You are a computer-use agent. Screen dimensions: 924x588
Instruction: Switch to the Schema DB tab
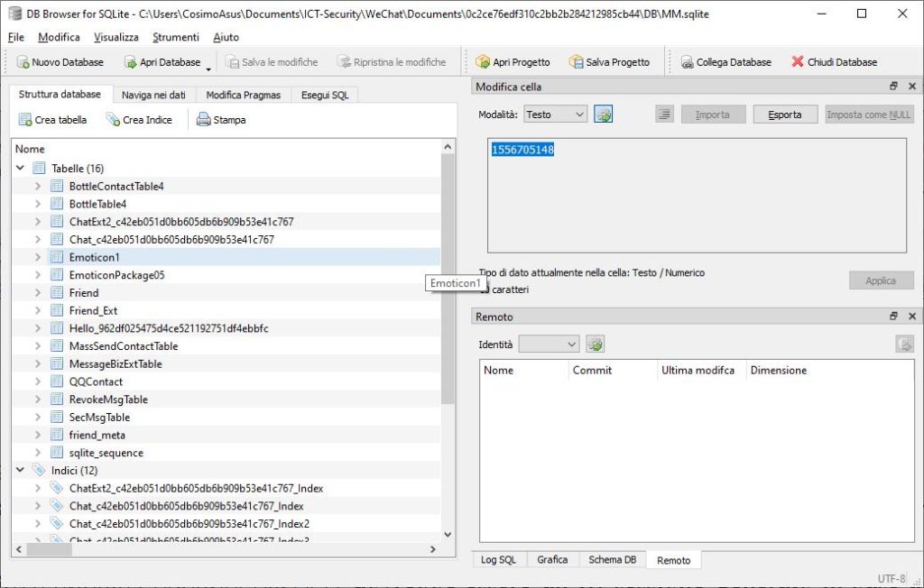click(613, 560)
